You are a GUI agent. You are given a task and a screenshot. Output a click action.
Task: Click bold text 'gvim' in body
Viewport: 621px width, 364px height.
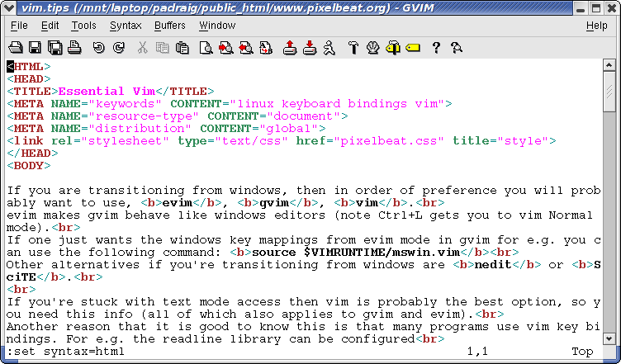tap(274, 202)
